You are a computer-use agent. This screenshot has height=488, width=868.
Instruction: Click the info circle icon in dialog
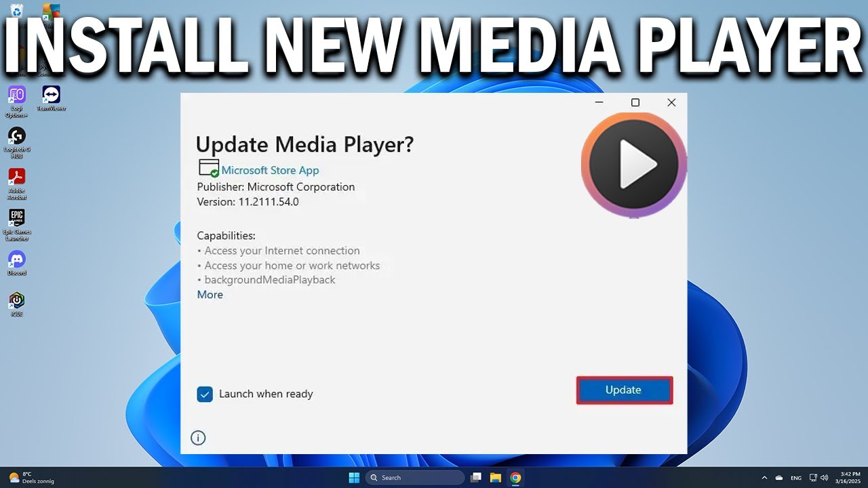pos(198,438)
